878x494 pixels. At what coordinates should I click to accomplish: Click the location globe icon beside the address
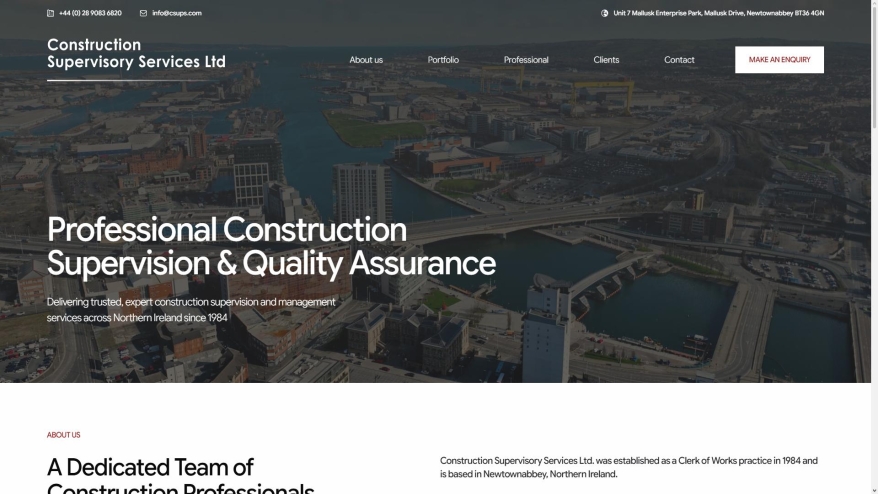[x=605, y=13]
